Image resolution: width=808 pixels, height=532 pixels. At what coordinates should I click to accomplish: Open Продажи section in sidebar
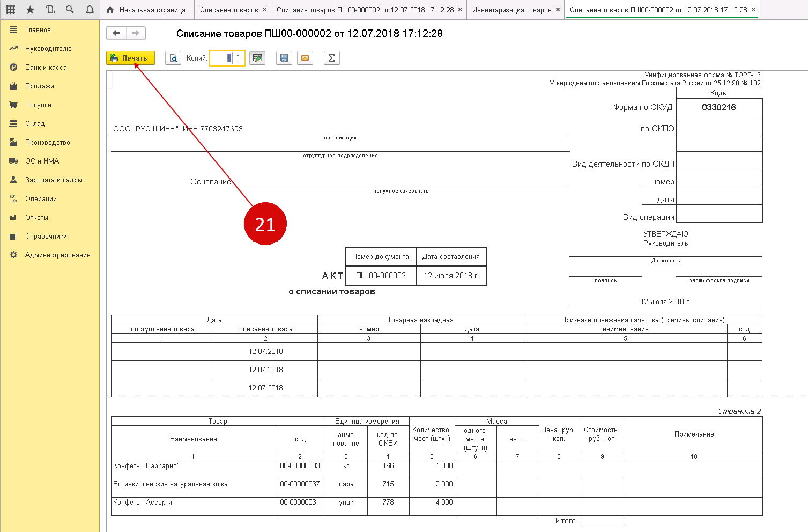(50, 86)
